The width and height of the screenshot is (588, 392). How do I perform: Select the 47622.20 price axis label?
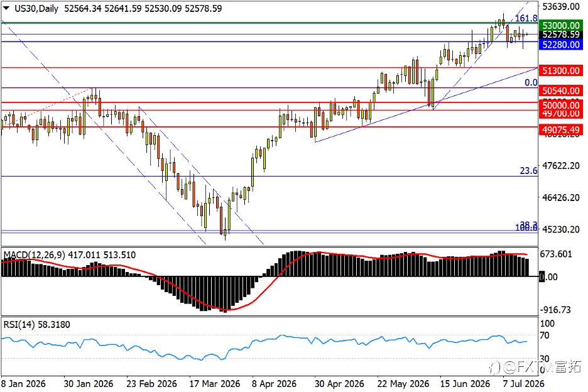pos(561,165)
